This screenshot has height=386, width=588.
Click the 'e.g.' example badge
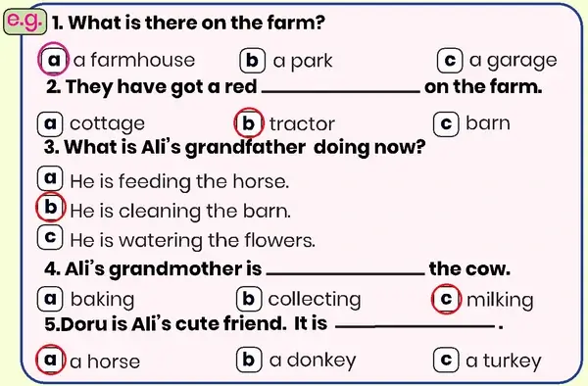24,22
